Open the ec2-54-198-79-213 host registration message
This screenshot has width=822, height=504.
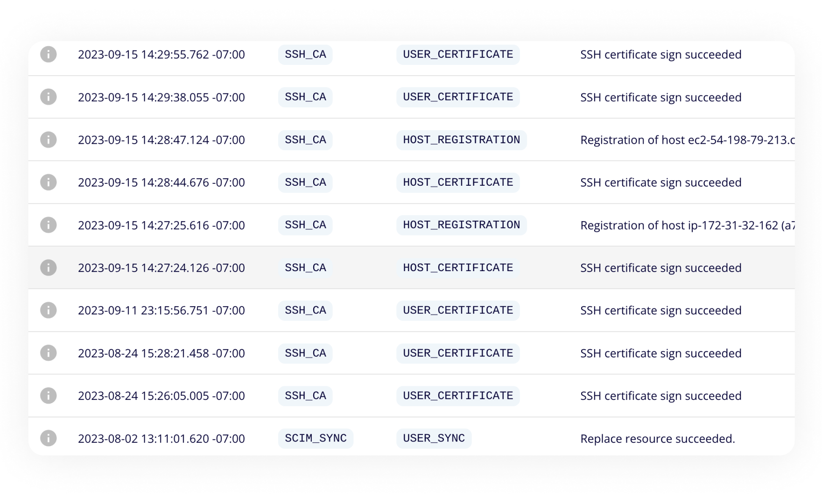point(687,140)
